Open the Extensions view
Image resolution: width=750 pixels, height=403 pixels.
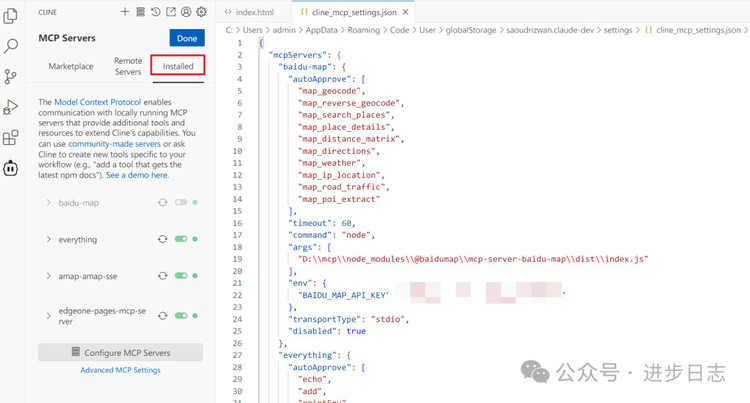[11, 138]
